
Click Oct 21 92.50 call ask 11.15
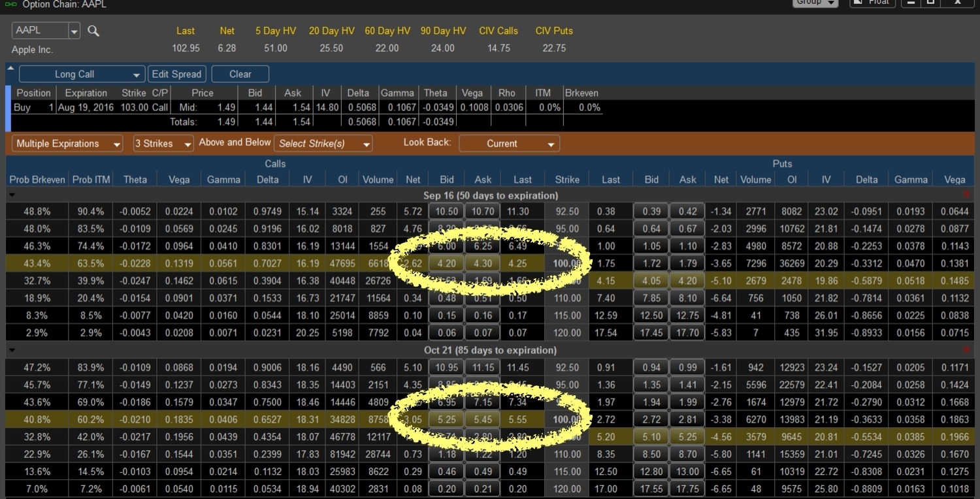click(483, 368)
